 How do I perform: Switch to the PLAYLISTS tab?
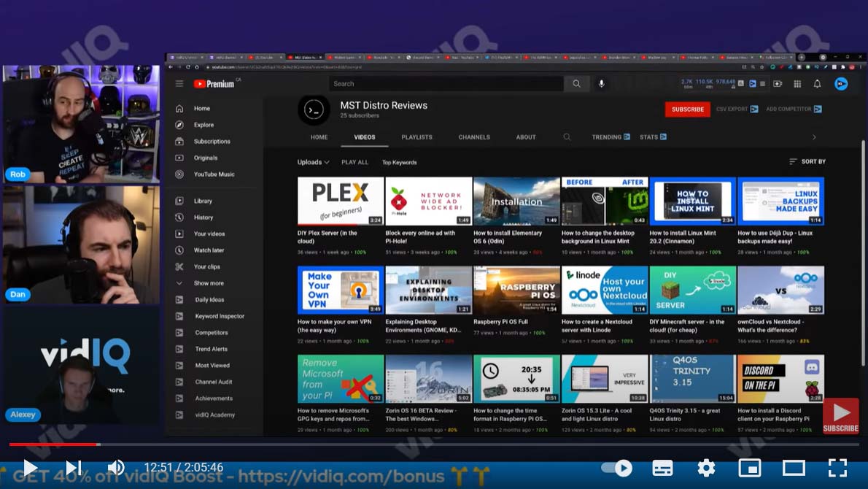416,137
